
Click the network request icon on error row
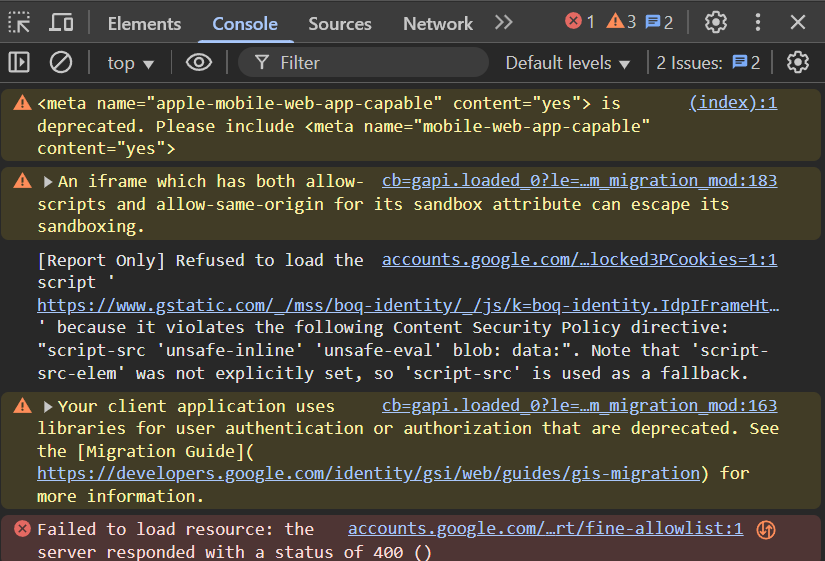766,530
